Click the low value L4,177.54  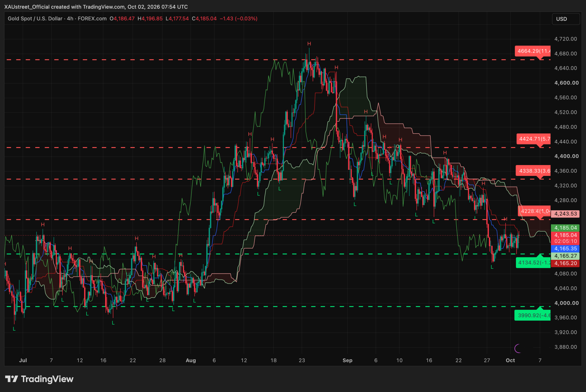(177, 19)
